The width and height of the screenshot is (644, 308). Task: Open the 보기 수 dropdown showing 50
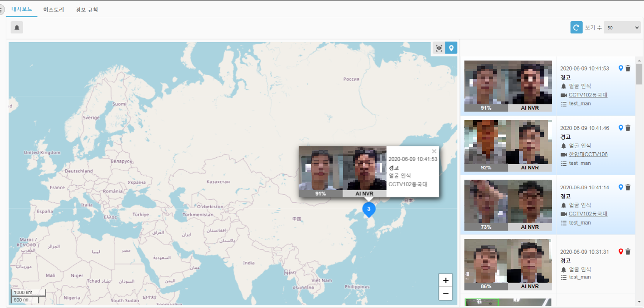pyautogui.click(x=622, y=28)
